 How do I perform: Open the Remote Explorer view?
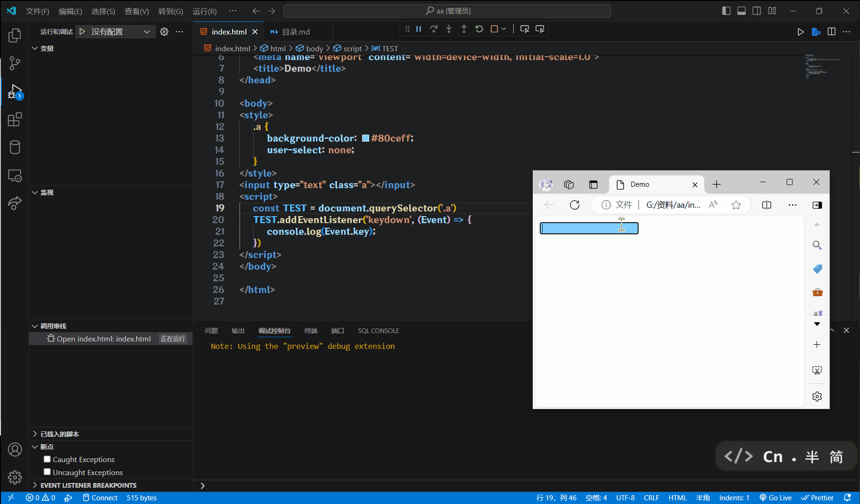pyautogui.click(x=15, y=176)
